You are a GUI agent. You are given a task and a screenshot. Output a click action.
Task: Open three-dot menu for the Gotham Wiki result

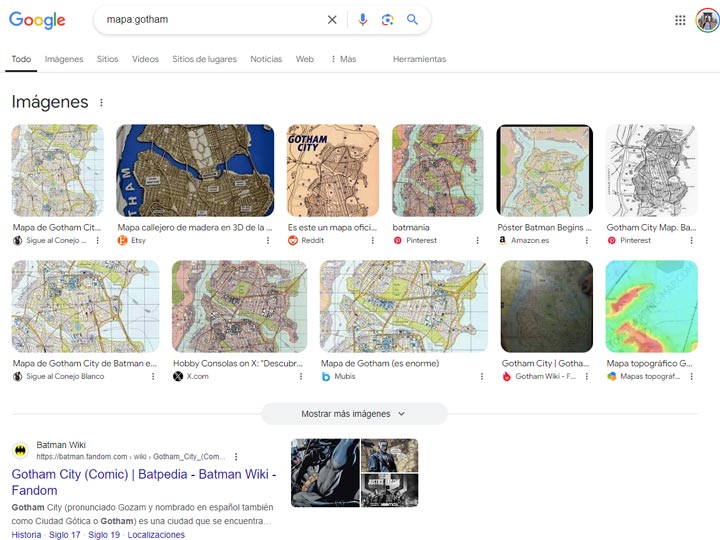pyautogui.click(x=586, y=377)
